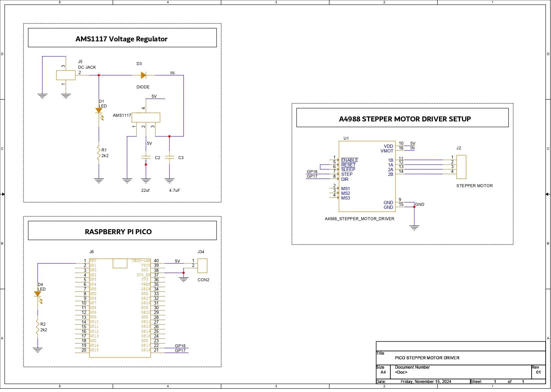Click the red junction dot on A4988 GND wire

pos(414,207)
